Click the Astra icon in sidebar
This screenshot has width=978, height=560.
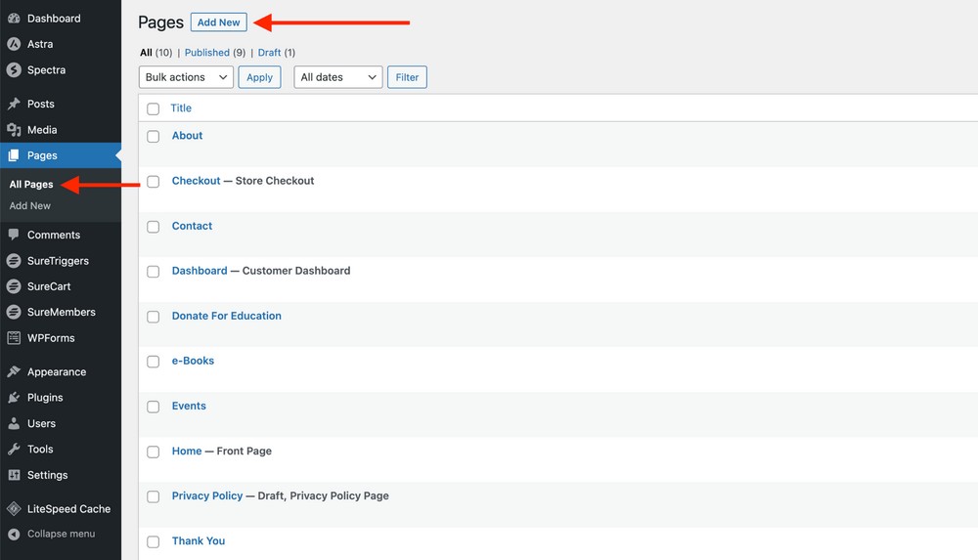click(x=14, y=44)
